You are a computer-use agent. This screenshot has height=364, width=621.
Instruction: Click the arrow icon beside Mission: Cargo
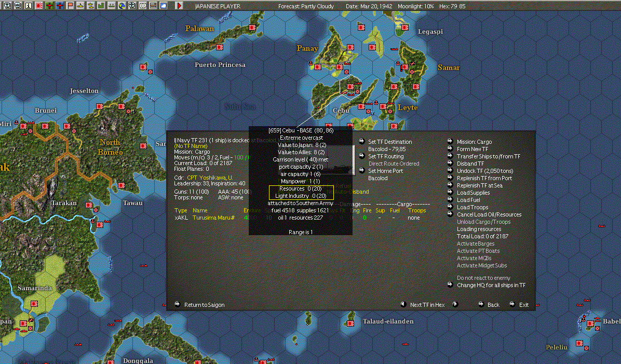pyautogui.click(x=450, y=141)
